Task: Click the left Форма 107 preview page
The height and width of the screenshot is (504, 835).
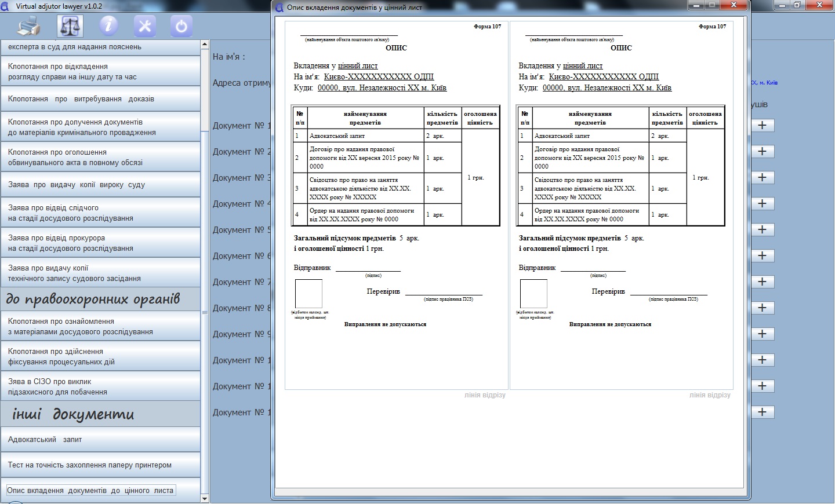Action: point(396,206)
